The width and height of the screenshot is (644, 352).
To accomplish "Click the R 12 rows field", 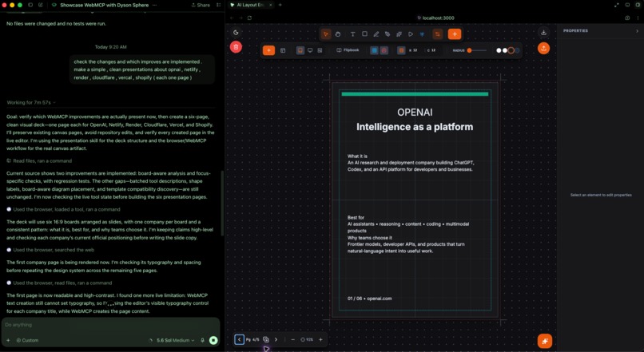I will pyautogui.click(x=413, y=50).
